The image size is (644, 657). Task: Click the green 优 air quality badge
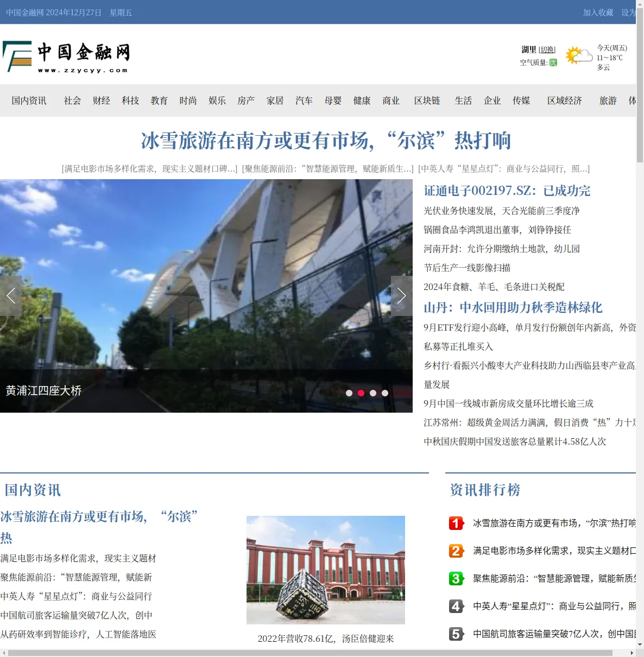[553, 62]
